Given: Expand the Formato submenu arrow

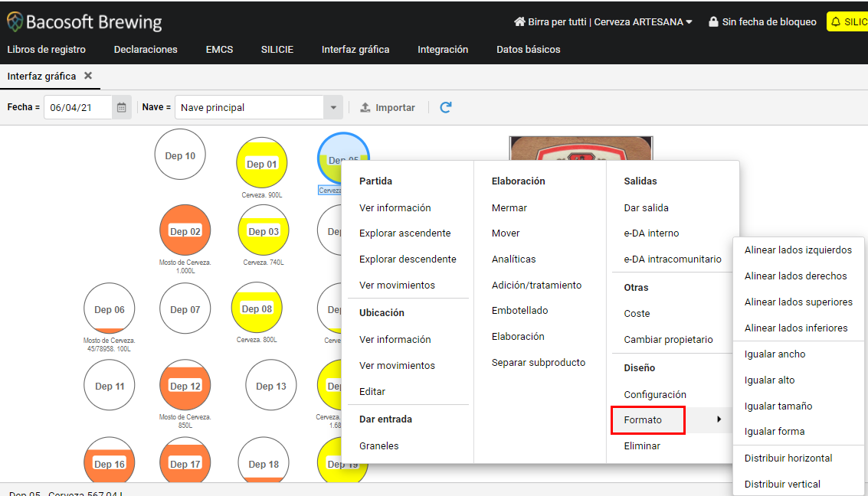Looking at the screenshot, I should click(x=719, y=419).
